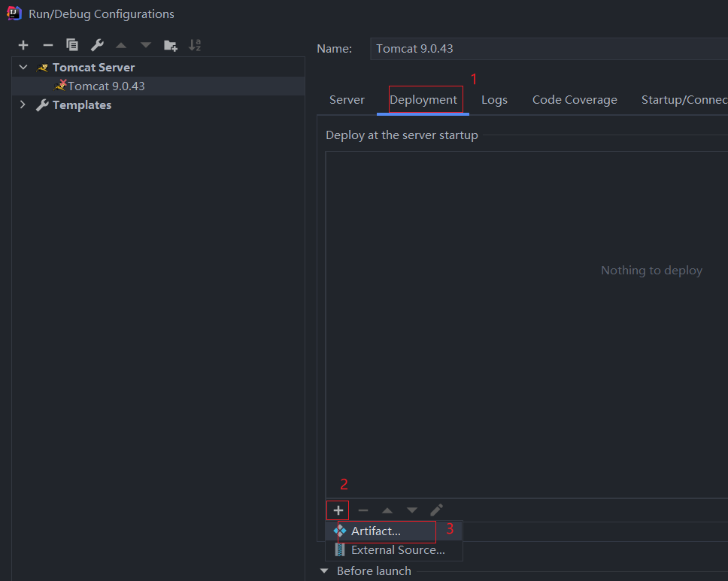Open the Startup/Connection tab

(x=684, y=100)
